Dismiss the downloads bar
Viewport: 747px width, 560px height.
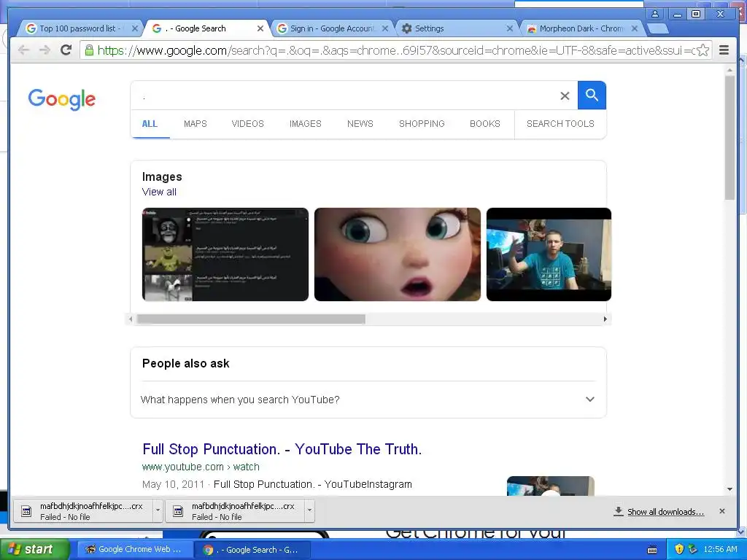(x=722, y=511)
